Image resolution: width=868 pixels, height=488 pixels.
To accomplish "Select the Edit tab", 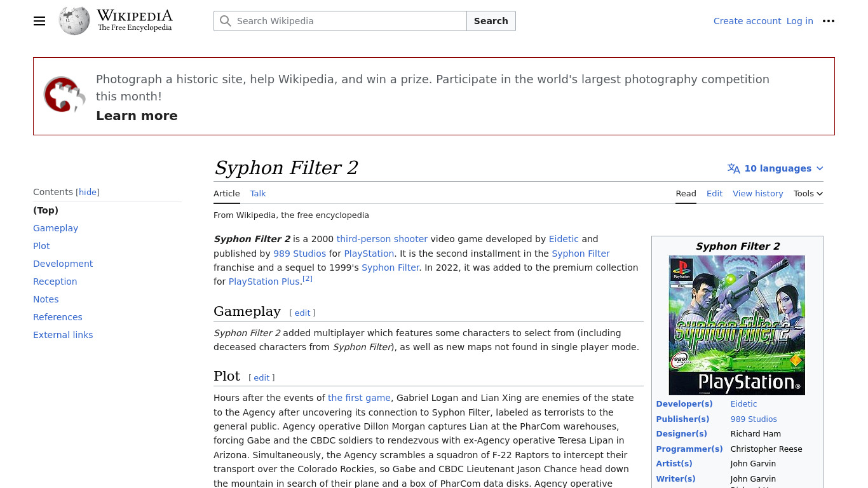I will pyautogui.click(x=714, y=194).
